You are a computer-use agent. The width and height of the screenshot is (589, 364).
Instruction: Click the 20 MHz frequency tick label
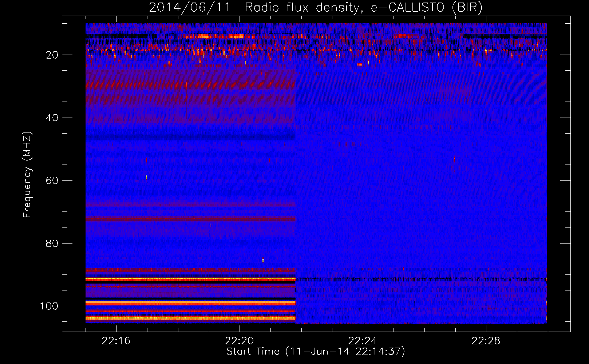point(52,55)
